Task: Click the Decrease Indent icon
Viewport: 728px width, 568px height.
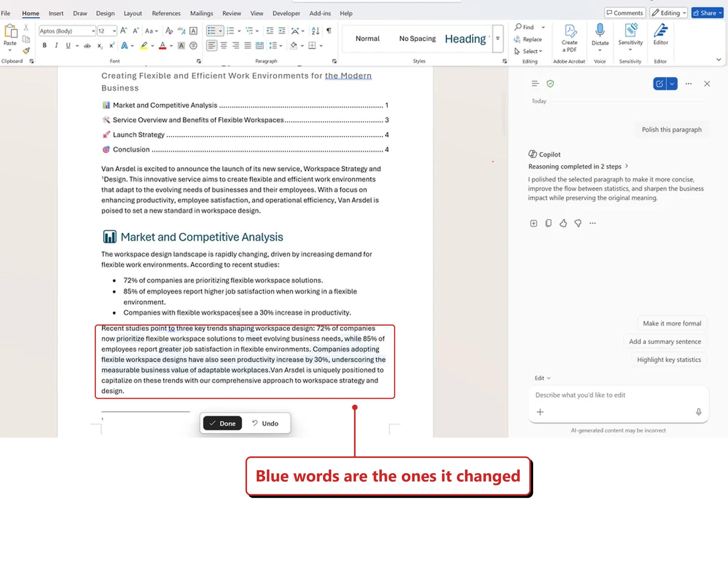Action: click(270, 31)
